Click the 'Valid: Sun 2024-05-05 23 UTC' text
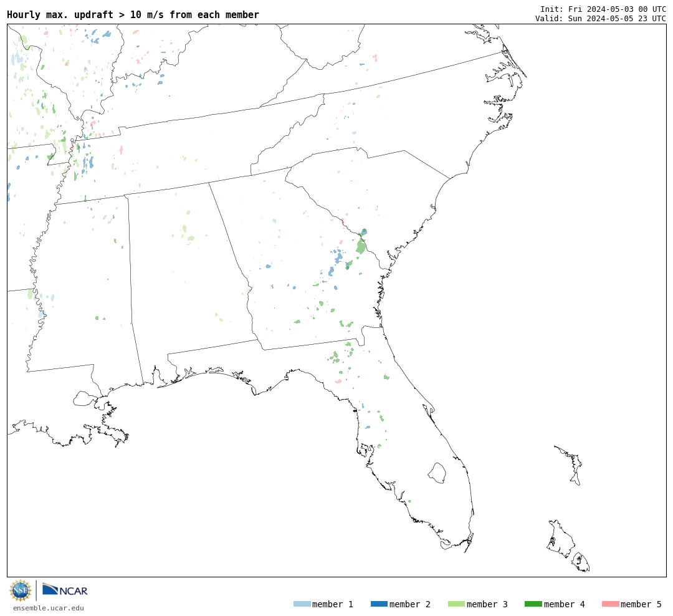Screen dimensions: 673x616 click(x=601, y=19)
